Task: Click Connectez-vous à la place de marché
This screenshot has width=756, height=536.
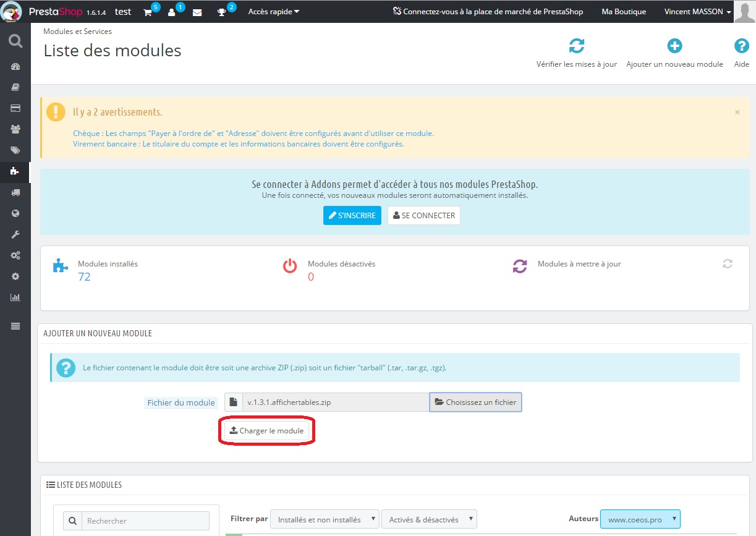Action: pos(488,12)
